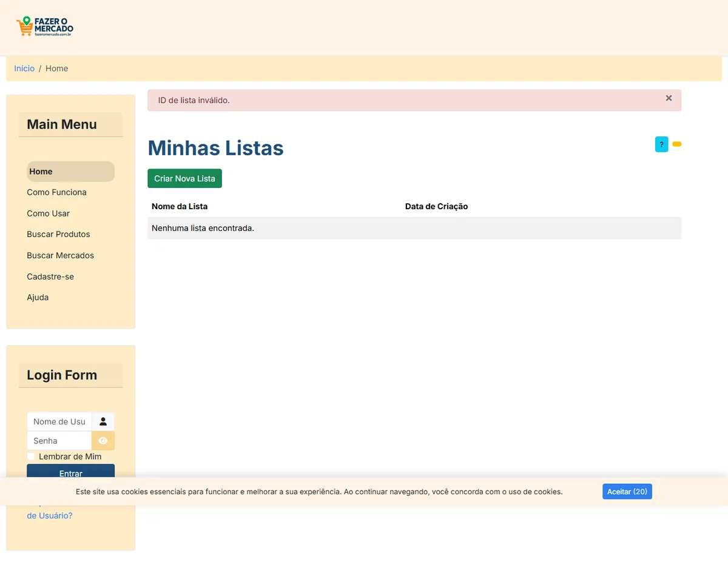Accept cookies with the Aceitar button

(627, 492)
